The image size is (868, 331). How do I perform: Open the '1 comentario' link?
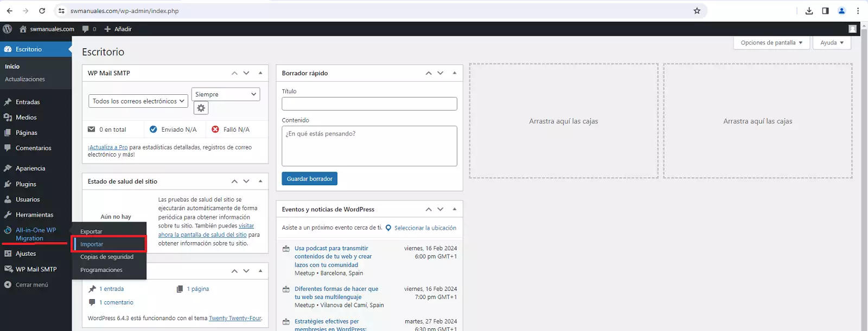(x=116, y=303)
